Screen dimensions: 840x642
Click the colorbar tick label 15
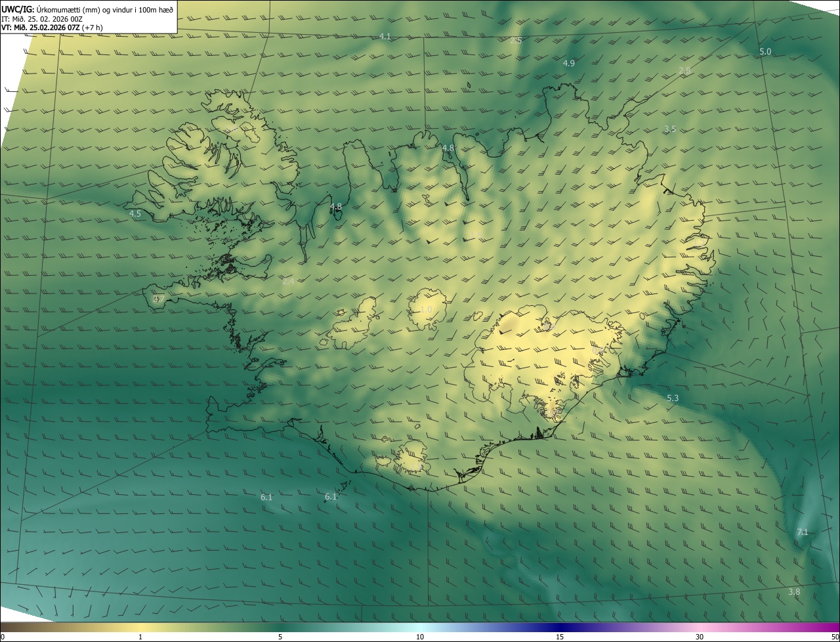(x=560, y=637)
